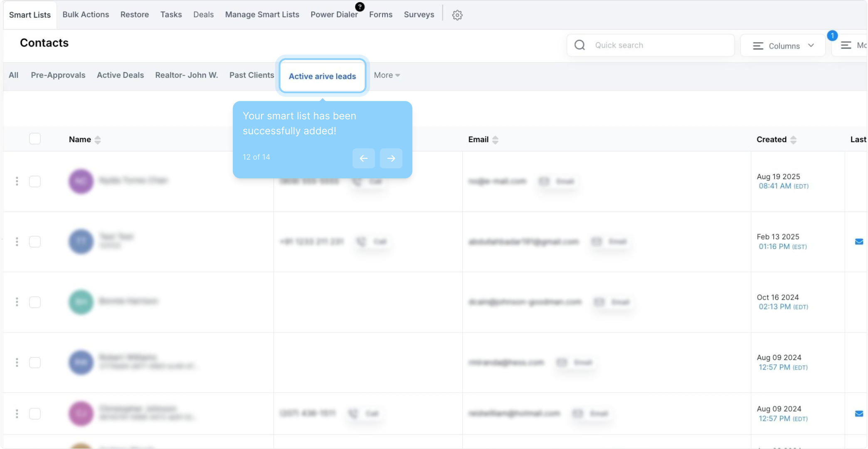Open the Manage Smart Lists tab
Viewport: 868px width, 449px height.
(262, 15)
